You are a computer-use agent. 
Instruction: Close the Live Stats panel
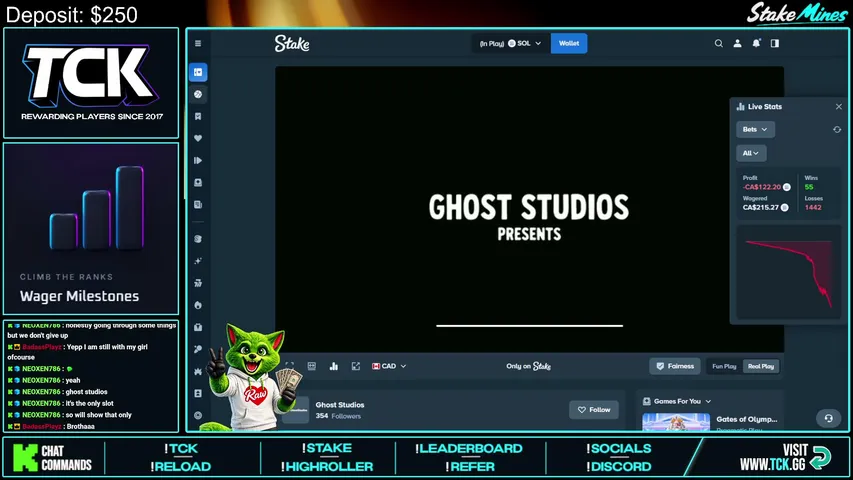coord(839,107)
